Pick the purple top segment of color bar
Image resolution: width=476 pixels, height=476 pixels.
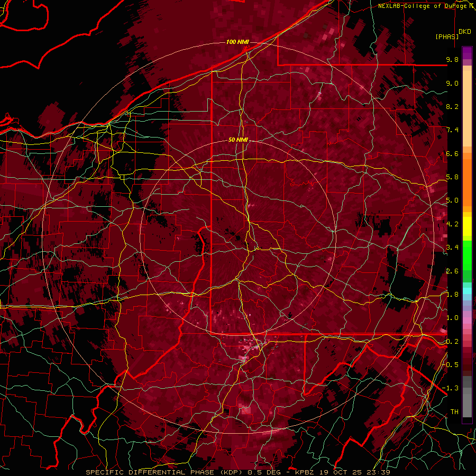point(467,53)
